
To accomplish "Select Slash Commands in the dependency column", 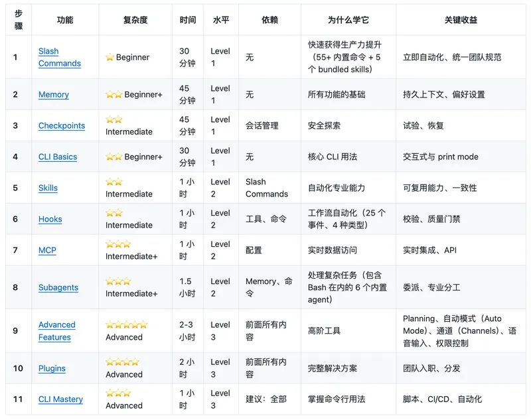I will coord(267,188).
